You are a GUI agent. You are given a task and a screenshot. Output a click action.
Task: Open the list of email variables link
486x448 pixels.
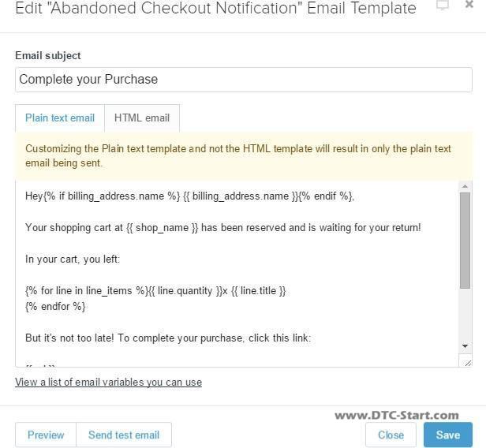point(109,382)
